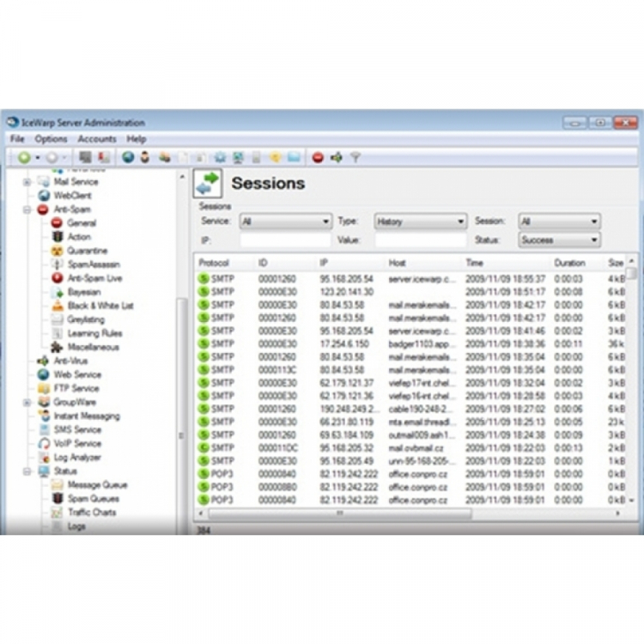Click the dark monitor toolbar icon
This screenshot has height=644, width=644.
click(85, 157)
